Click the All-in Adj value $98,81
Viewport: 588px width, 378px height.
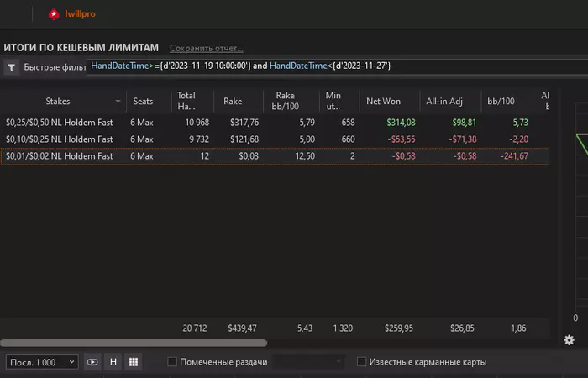465,123
